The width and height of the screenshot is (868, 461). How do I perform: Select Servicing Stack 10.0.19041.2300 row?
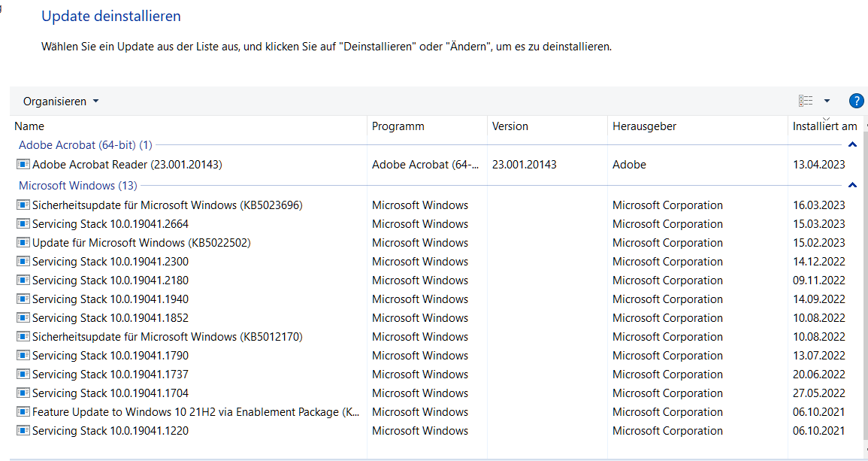[110, 262]
